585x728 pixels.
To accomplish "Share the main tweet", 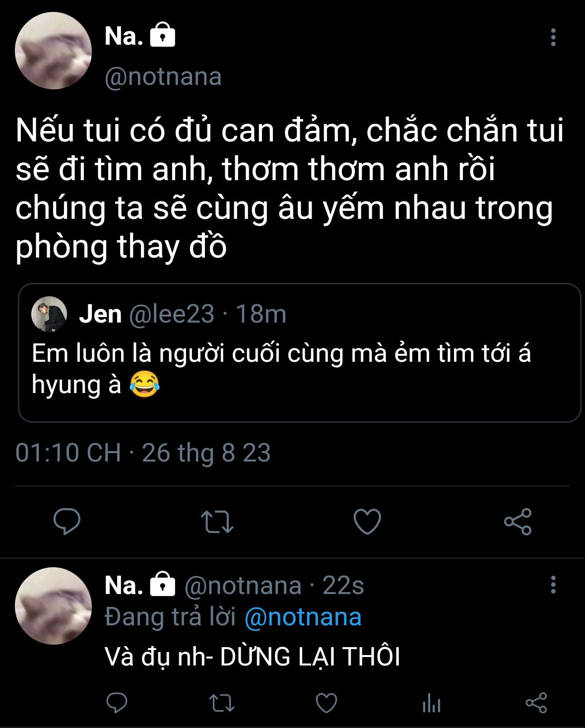I will (518, 522).
